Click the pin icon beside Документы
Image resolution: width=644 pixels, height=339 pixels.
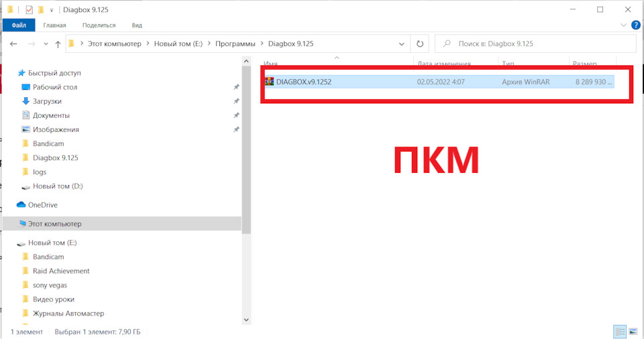[x=236, y=115]
